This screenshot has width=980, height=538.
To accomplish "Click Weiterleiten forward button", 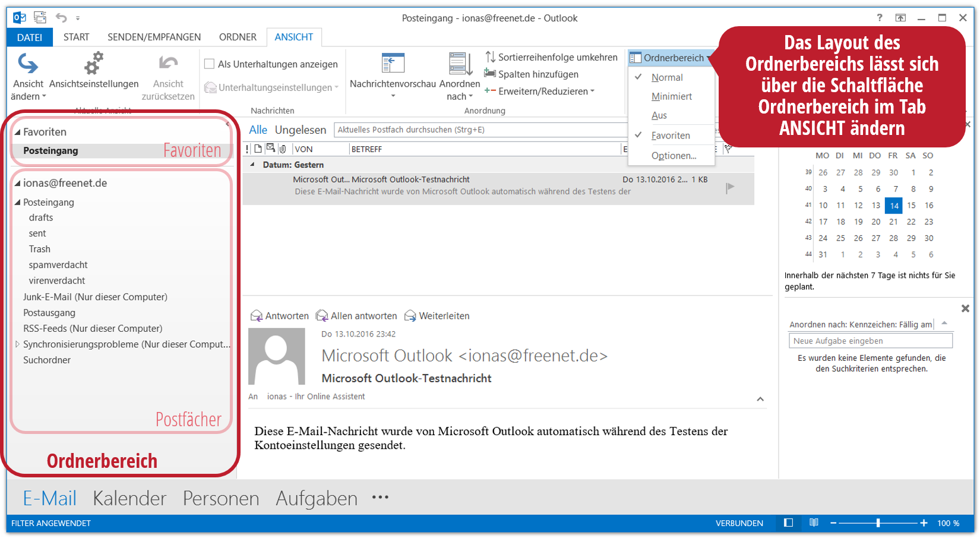I will (x=437, y=316).
